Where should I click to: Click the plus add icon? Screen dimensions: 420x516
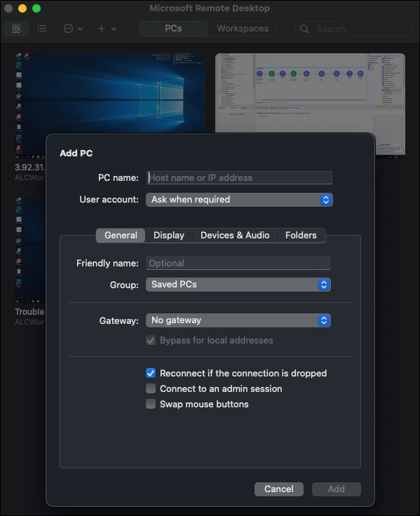(x=102, y=29)
